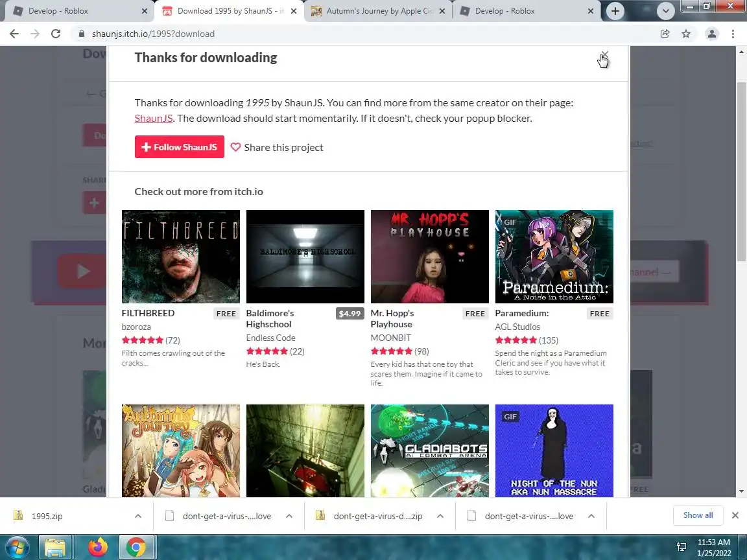The height and width of the screenshot is (560, 747).
Task: Share this page icon in toolbar
Action: 665,34
